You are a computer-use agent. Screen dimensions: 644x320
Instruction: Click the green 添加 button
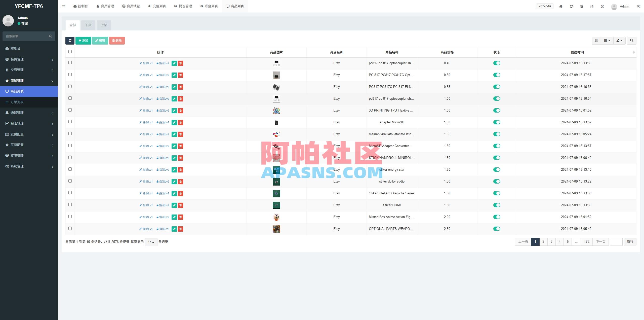point(83,41)
